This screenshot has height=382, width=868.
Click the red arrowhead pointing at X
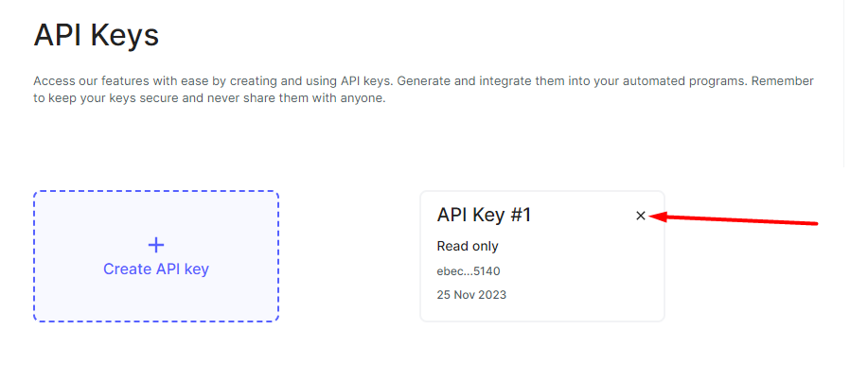tap(658, 217)
